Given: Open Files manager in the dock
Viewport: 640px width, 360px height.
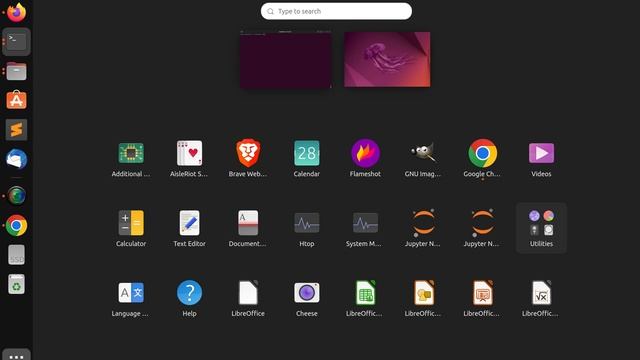Looking at the screenshot, I should click(x=16, y=71).
